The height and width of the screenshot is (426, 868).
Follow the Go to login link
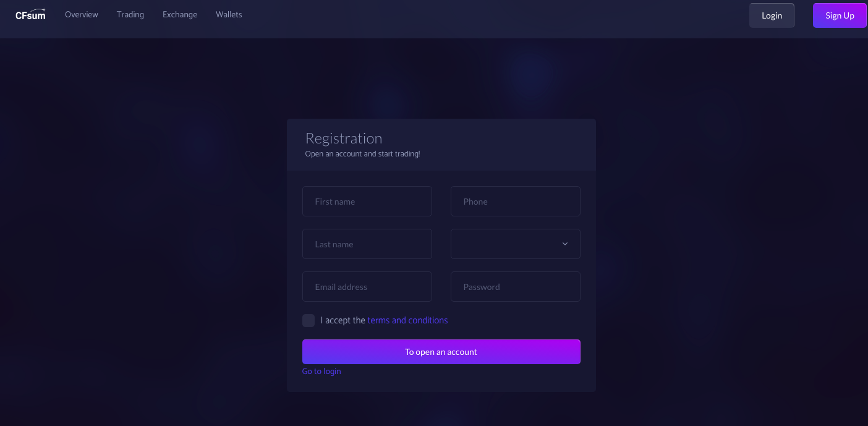tap(321, 371)
